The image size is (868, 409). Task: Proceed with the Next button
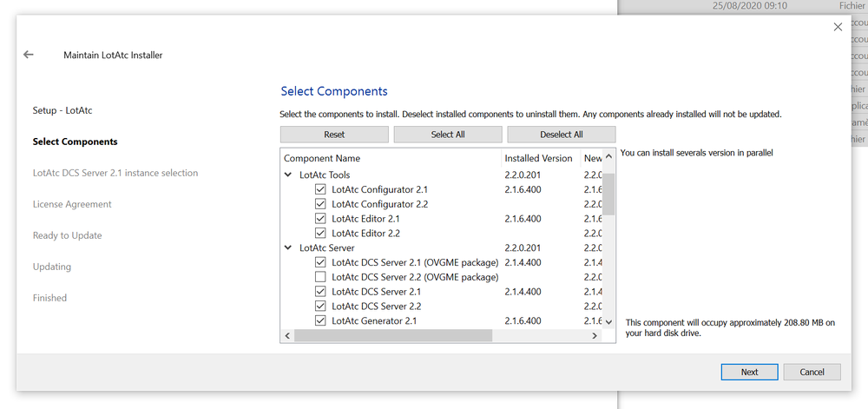(x=750, y=372)
